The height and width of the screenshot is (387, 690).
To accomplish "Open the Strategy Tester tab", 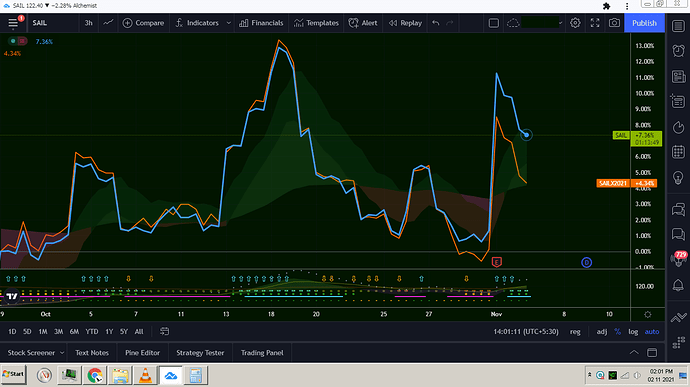I will click(200, 353).
